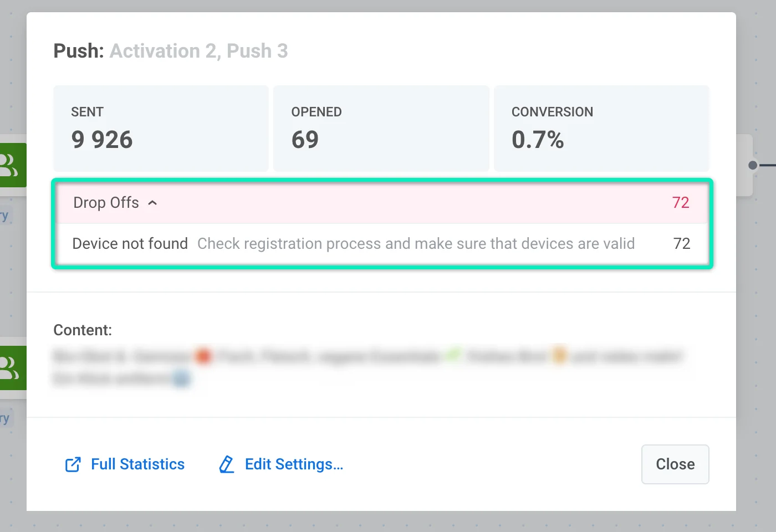Select the Device not found label
776x532 pixels.
tap(130, 244)
